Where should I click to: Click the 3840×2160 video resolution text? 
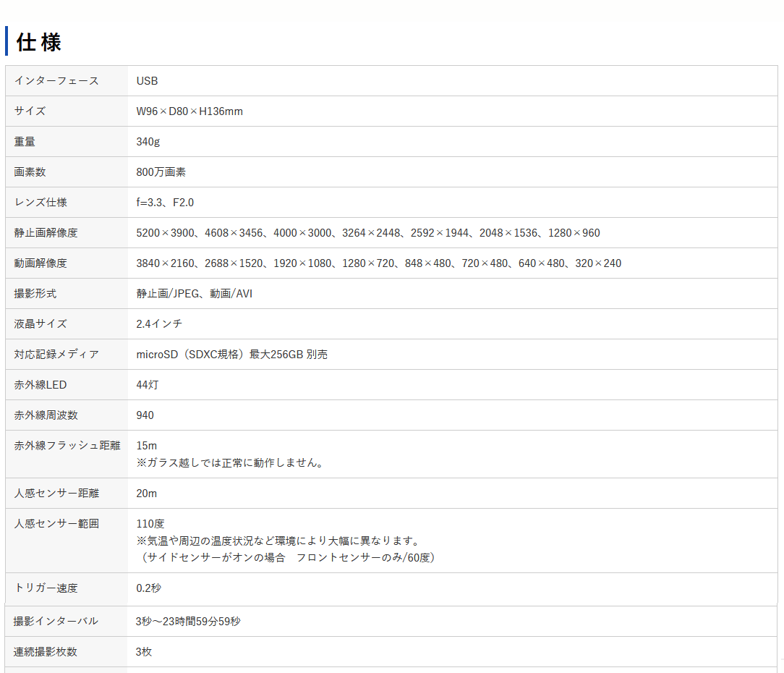tap(167, 263)
